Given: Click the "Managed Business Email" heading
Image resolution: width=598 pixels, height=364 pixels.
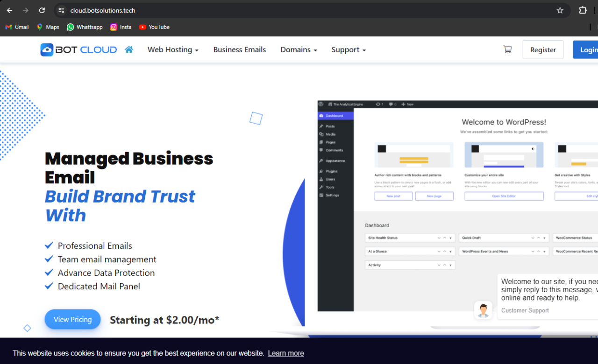Looking at the screenshot, I should point(129,168).
